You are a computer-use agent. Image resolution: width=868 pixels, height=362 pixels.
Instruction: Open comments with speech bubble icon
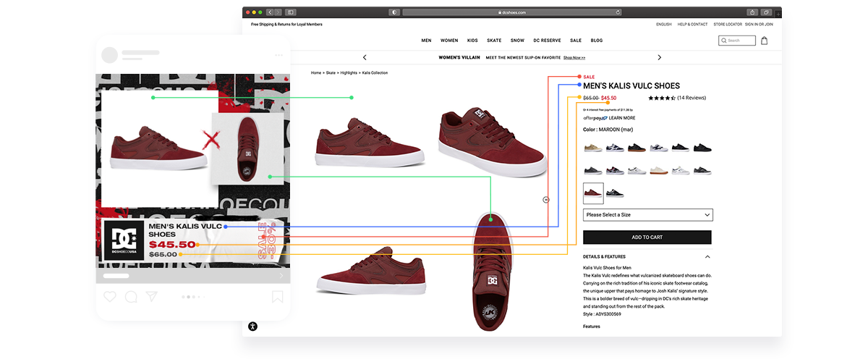tap(131, 297)
